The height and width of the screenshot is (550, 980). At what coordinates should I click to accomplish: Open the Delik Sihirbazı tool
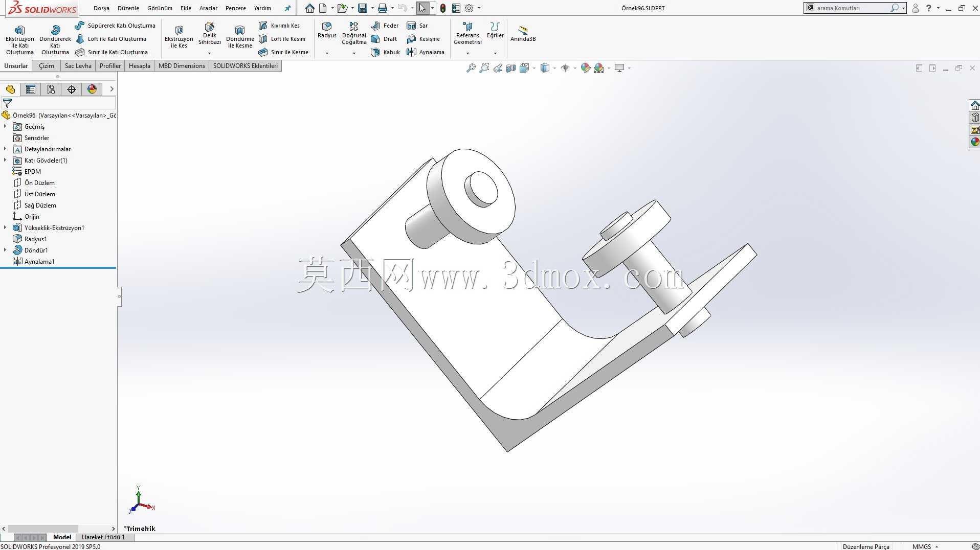click(x=210, y=34)
